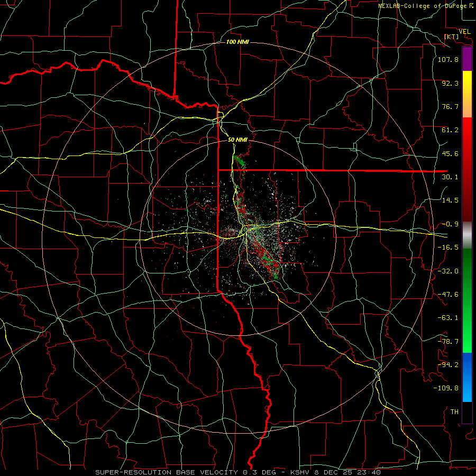Screen dimensions: 476x476
Task: Click the 50 NMI range ring label
Action: pyautogui.click(x=237, y=140)
